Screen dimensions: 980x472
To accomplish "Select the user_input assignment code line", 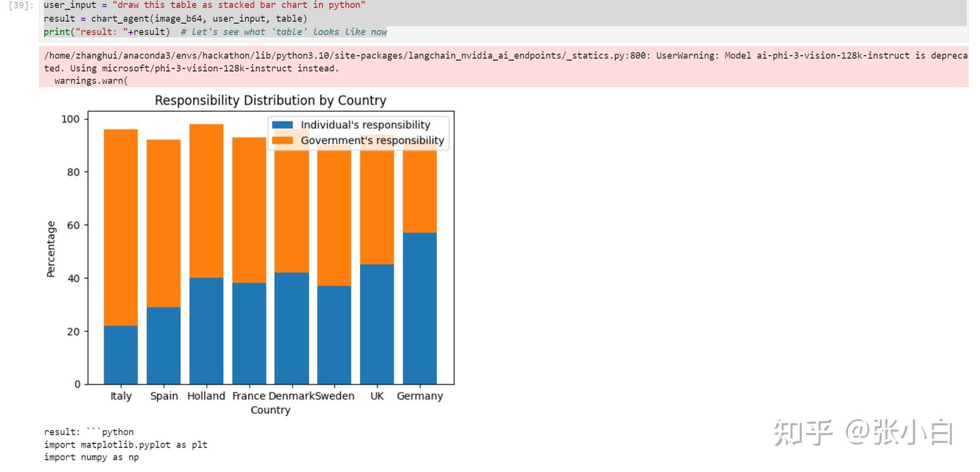I will click(x=204, y=5).
